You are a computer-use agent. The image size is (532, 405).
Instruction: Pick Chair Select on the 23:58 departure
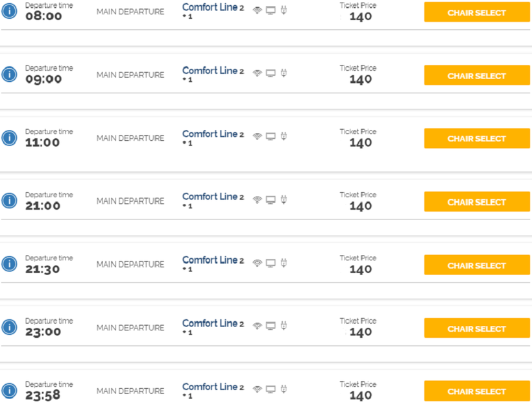point(477,391)
